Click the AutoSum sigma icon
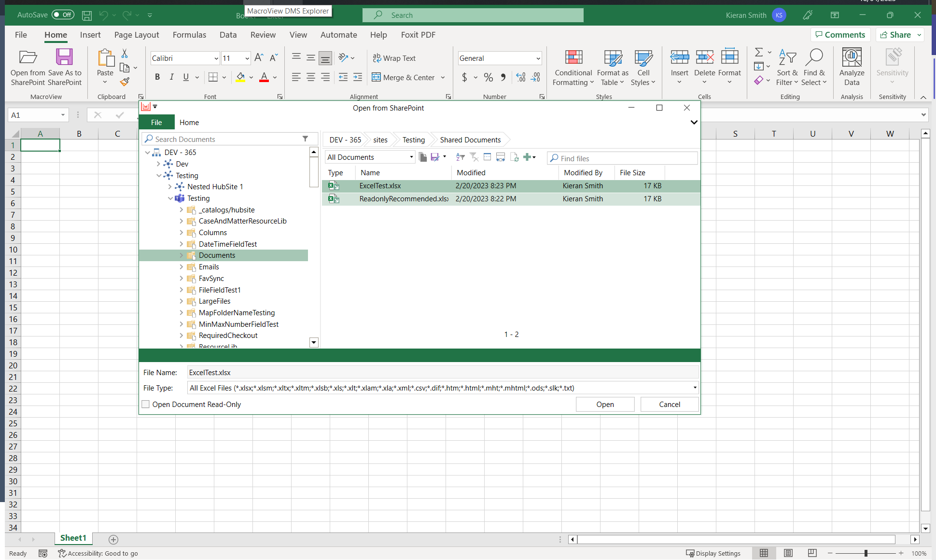This screenshot has height=560, width=936. (759, 52)
